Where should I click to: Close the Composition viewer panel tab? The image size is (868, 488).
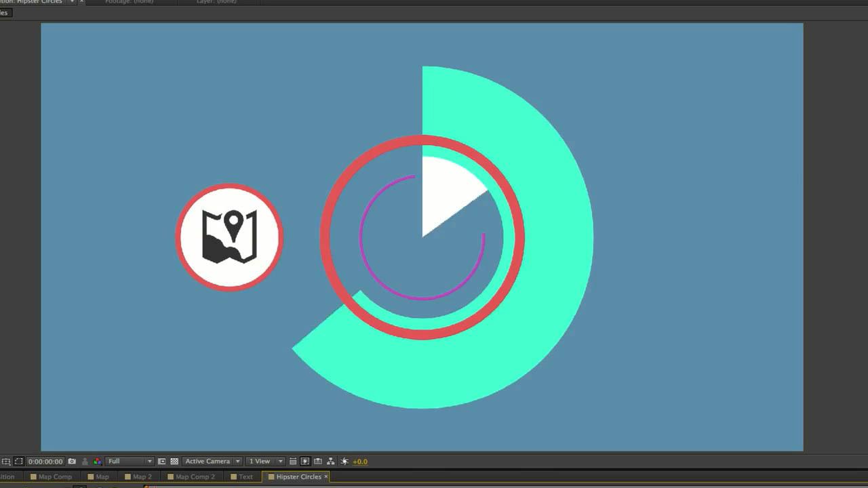[x=81, y=2]
